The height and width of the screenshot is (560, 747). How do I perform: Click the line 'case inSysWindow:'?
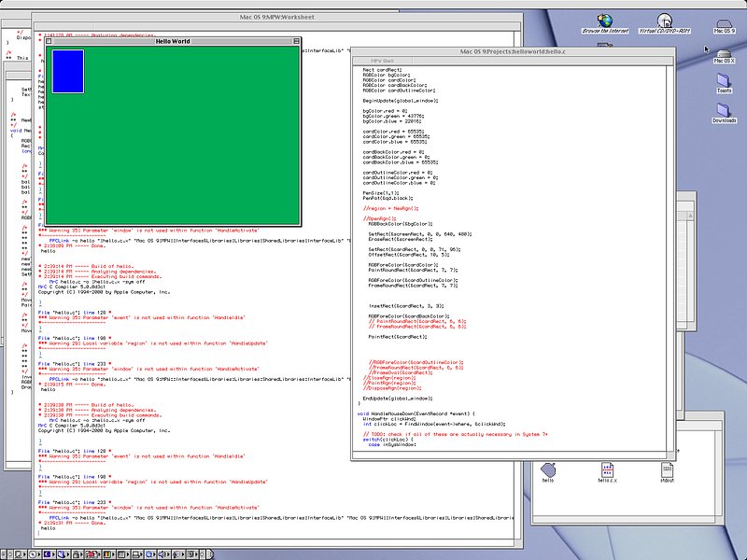point(391,445)
